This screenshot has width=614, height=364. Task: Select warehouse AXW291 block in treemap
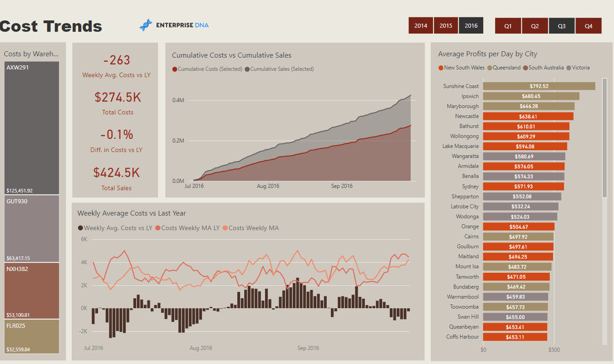[x=32, y=128]
